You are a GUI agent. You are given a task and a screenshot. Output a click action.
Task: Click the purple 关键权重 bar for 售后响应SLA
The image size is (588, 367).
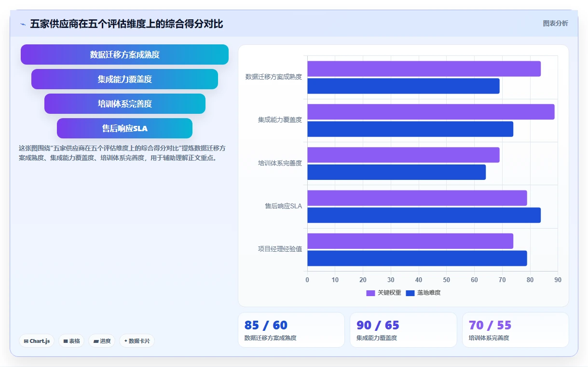(x=417, y=198)
